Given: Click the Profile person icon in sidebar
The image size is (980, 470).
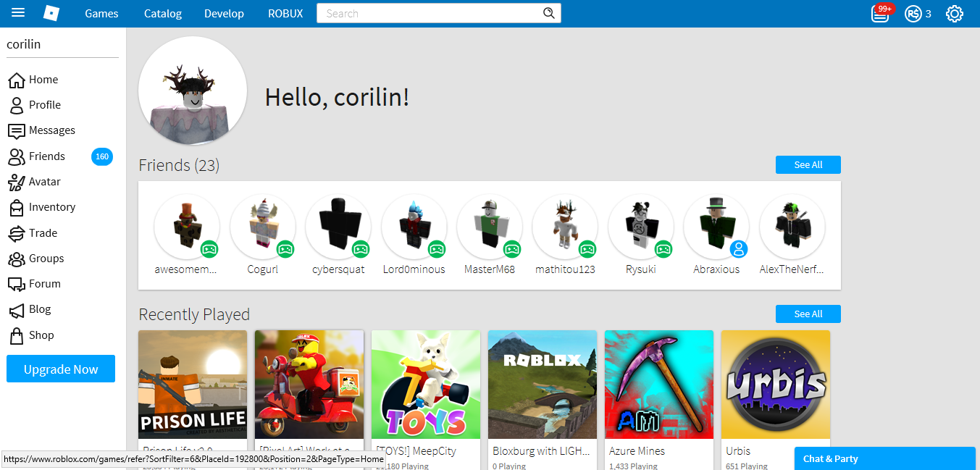Looking at the screenshot, I should (17, 105).
